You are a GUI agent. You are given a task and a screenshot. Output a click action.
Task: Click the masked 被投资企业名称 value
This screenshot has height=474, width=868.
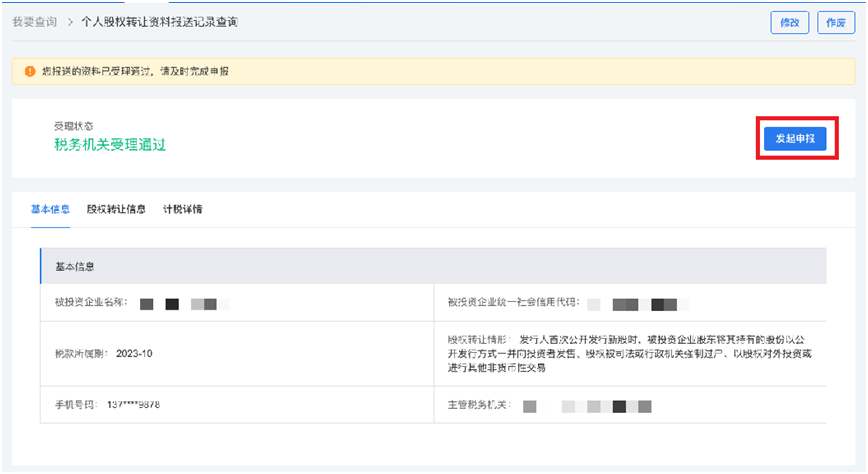click(183, 303)
